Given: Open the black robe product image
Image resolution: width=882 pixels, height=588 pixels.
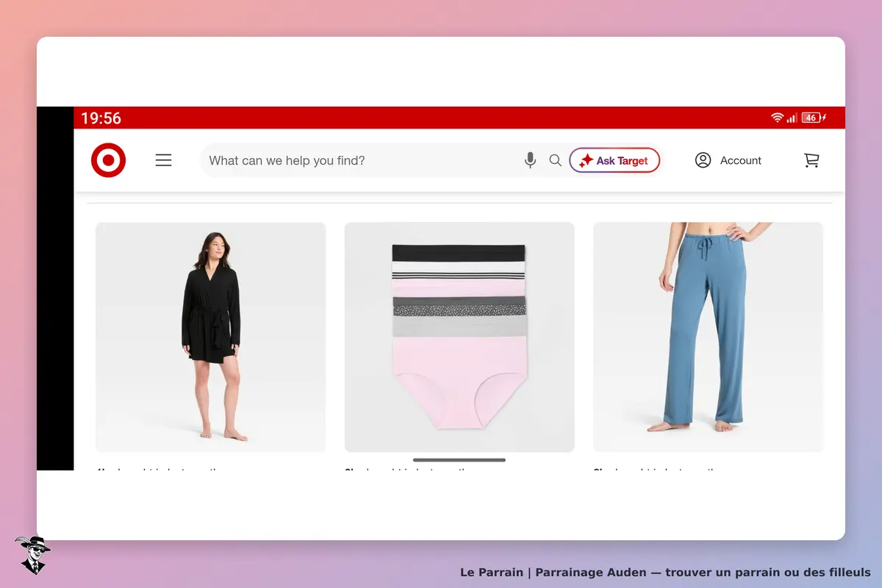Looking at the screenshot, I should (211, 337).
